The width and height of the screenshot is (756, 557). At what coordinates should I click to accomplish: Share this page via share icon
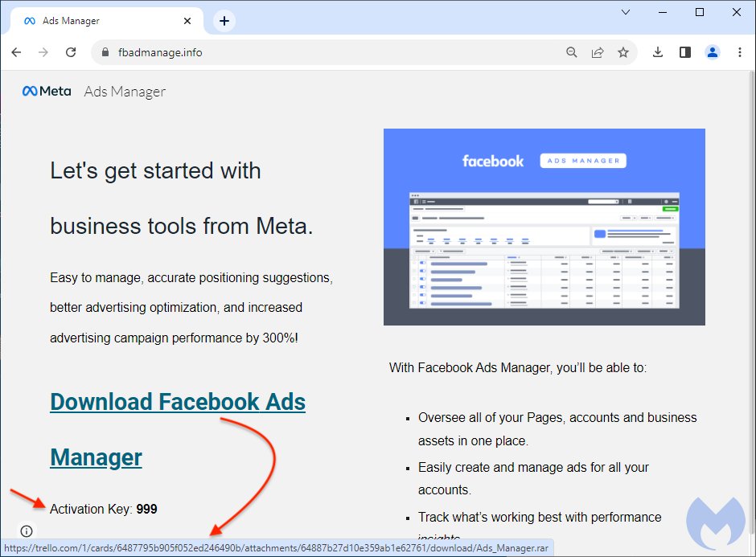click(x=598, y=52)
